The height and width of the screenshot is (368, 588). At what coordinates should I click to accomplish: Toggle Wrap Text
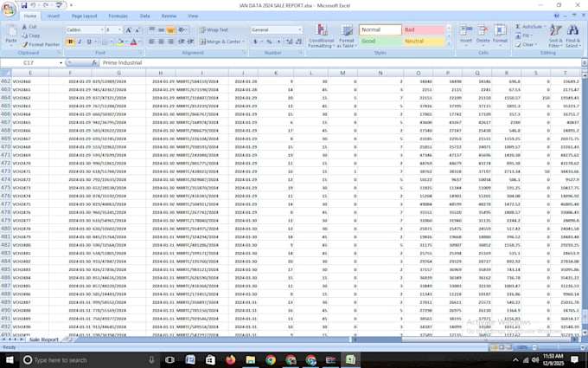tap(214, 29)
